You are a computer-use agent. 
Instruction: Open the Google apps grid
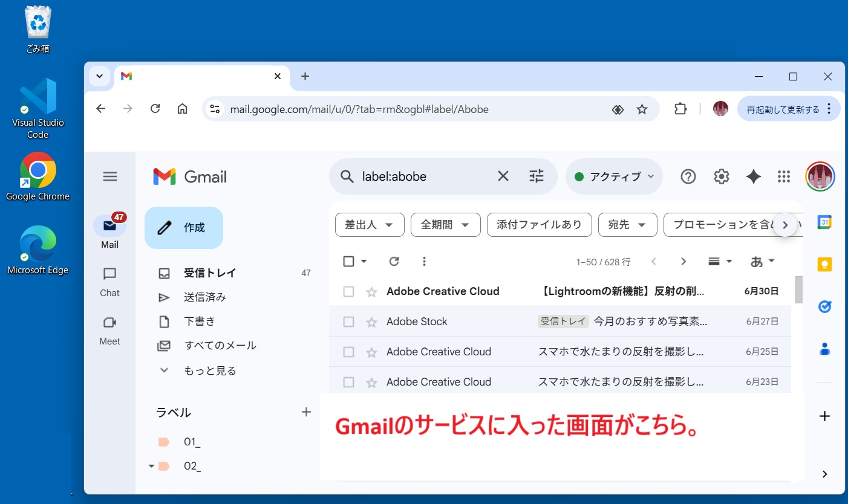point(784,176)
